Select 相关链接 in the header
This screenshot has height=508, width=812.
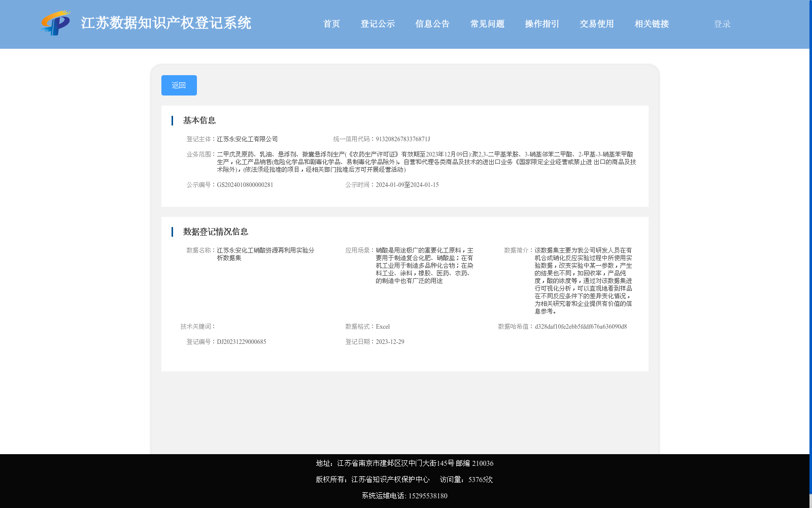(x=652, y=24)
